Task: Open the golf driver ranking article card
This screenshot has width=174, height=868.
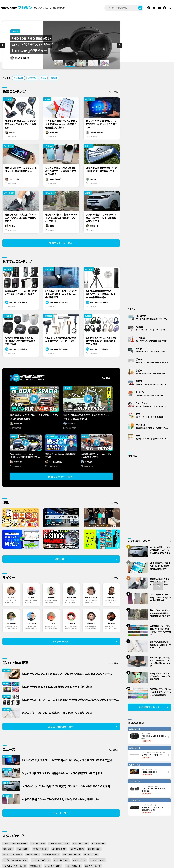Action: pyautogui.click(x=21, y=119)
